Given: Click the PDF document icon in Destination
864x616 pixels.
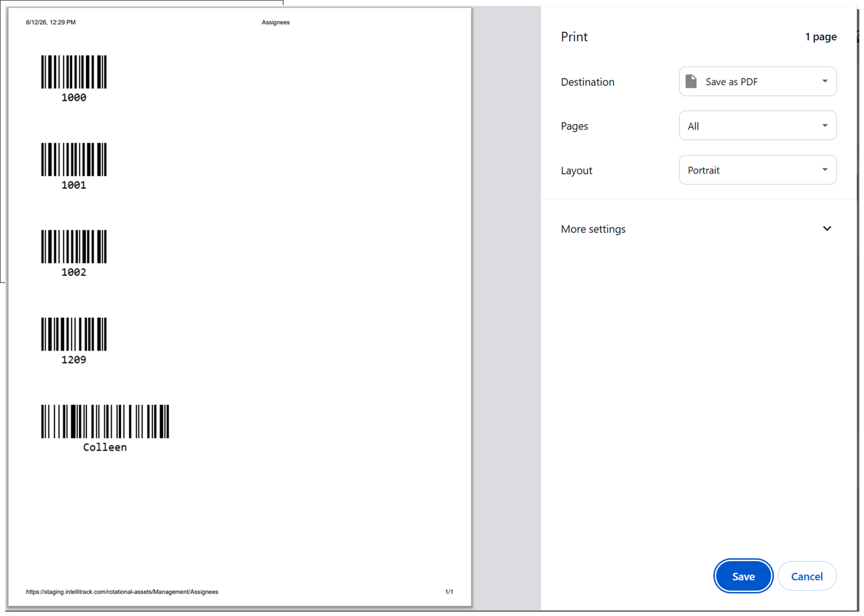Looking at the screenshot, I should 691,81.
